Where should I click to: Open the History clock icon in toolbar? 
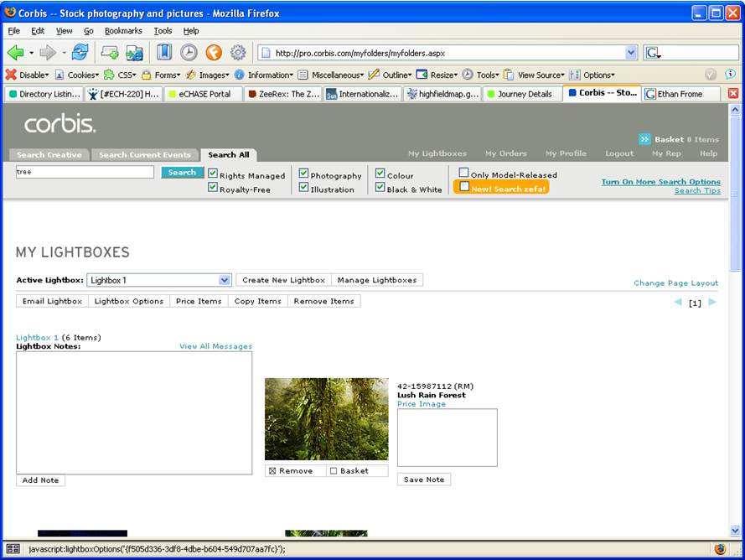coord(189,52)
